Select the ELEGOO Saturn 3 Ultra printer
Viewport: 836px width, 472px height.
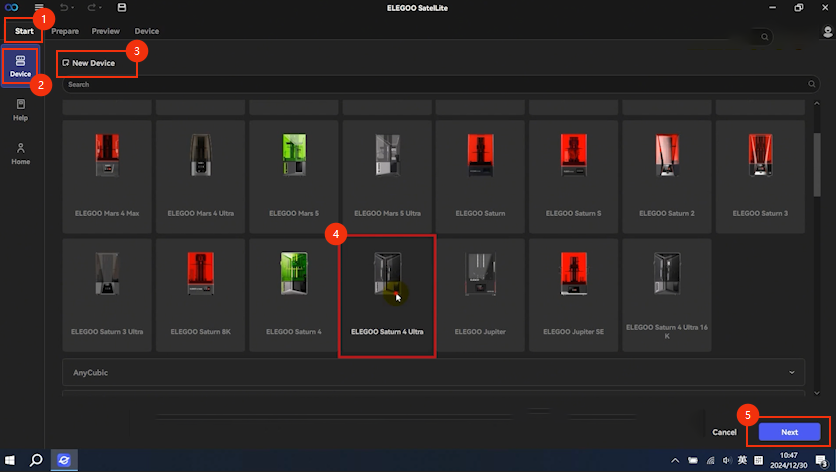(107, 295)
